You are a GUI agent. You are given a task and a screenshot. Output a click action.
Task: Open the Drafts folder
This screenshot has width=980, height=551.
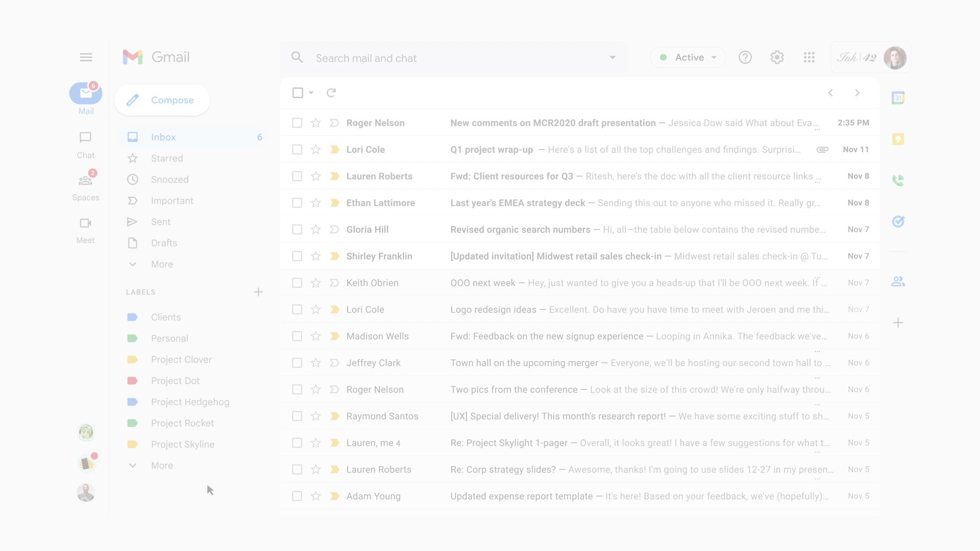click(x=164, y=243)
